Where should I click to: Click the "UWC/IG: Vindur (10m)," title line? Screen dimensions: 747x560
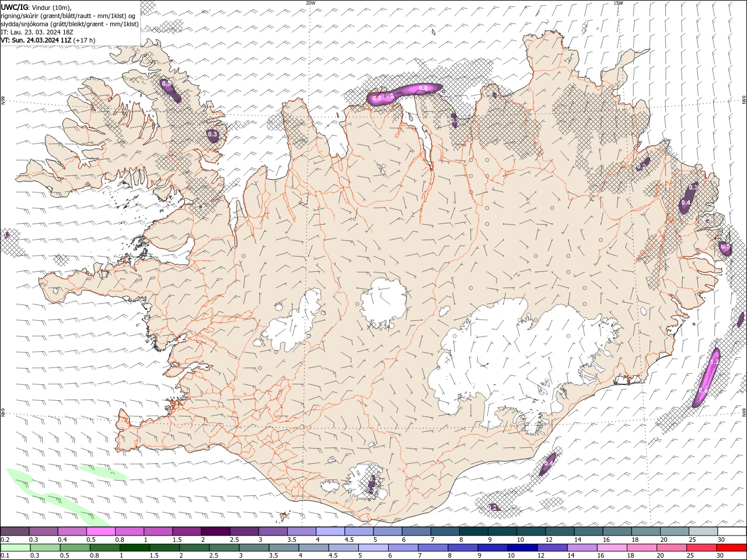coord(36,7)
